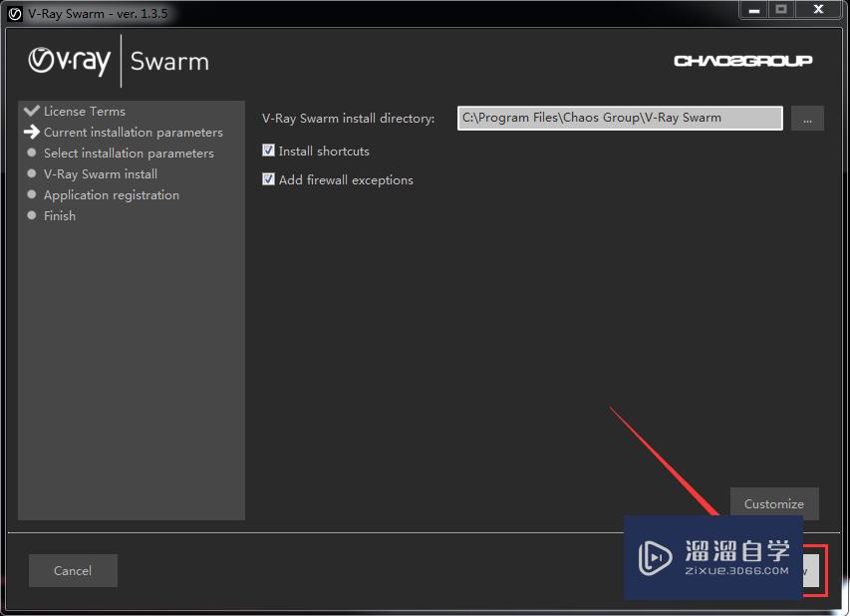Click the Swarm heading text

169,61
